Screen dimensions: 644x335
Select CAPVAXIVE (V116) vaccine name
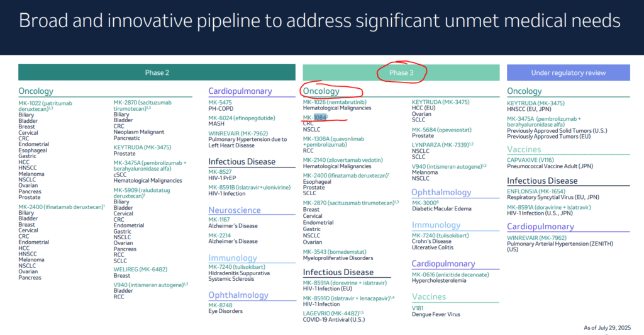[530, 160]
